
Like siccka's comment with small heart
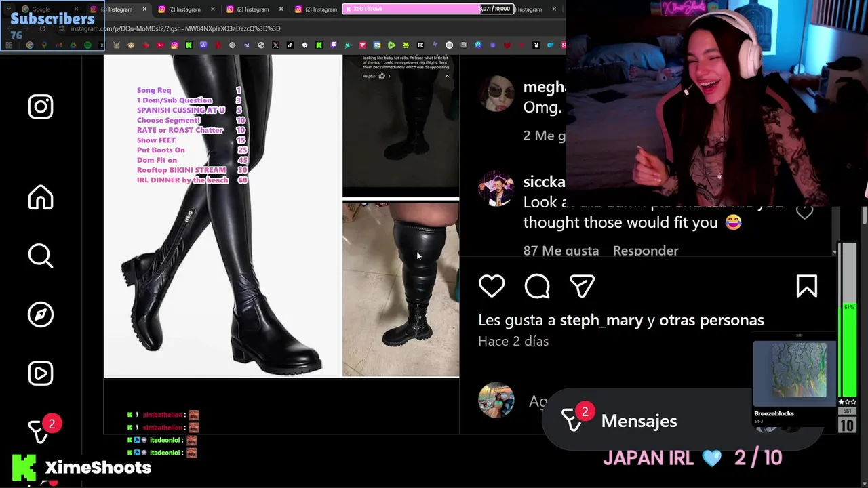pyautogui.click(x=804, y=212)
